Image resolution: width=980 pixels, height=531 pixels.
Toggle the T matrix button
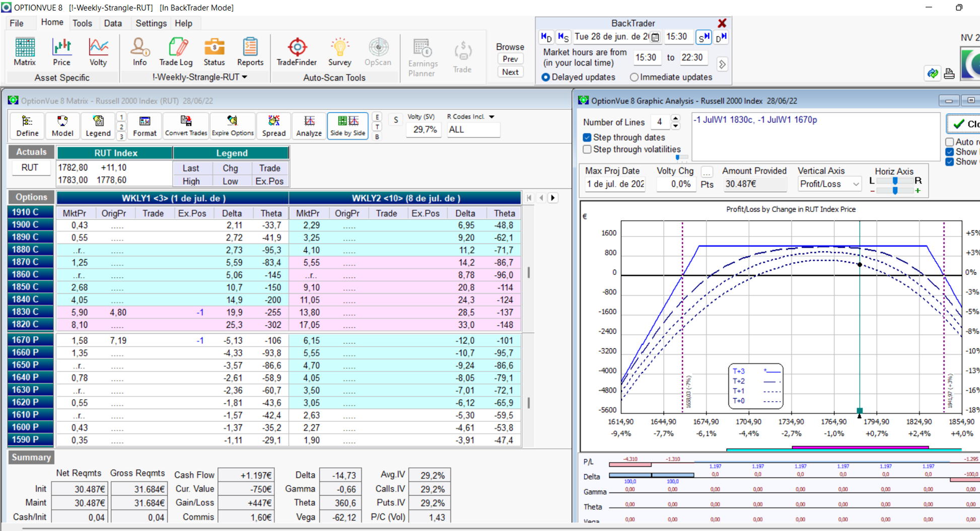pyautogui.click(x=377, y=127)
